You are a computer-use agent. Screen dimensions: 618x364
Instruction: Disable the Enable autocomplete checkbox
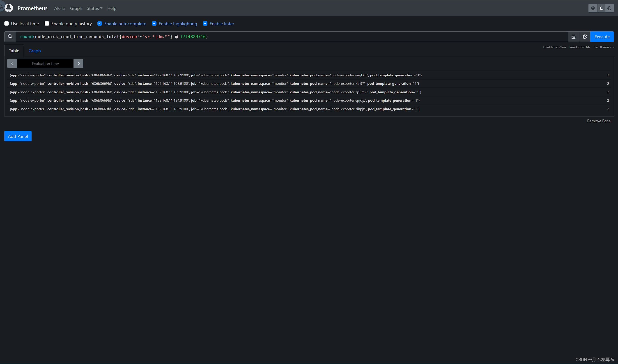[100, 23]
